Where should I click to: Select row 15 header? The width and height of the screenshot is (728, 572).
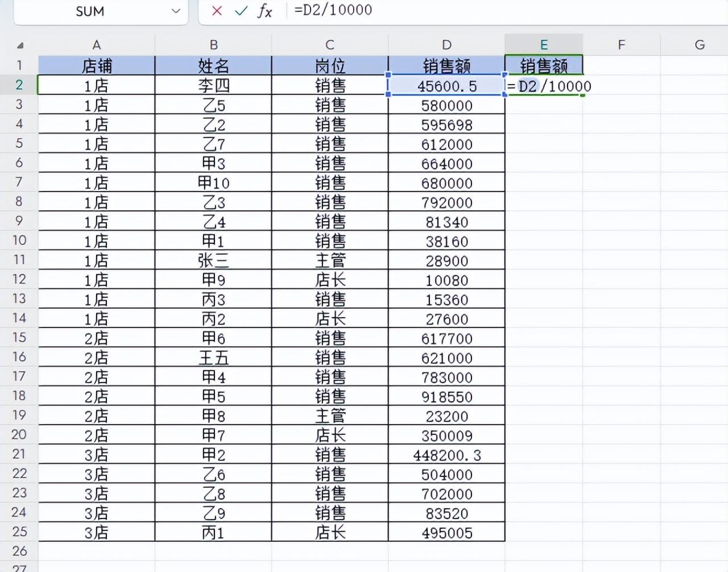tap(19, 337)
